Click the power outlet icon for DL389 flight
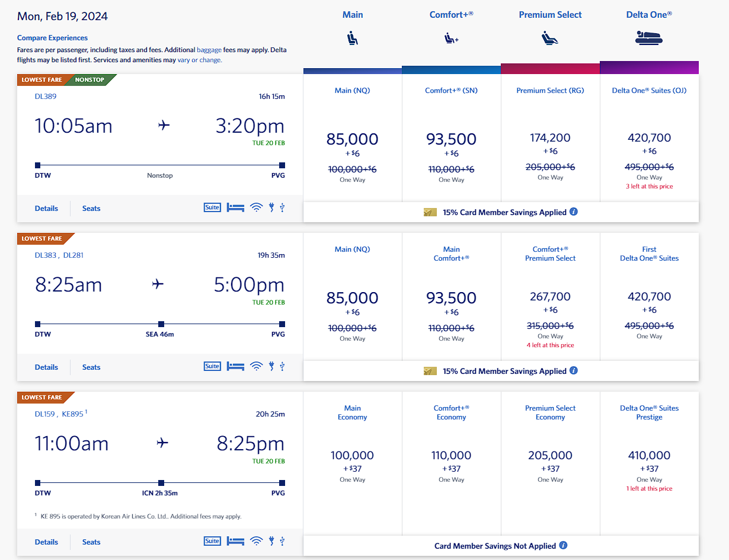 click(271, 207)
